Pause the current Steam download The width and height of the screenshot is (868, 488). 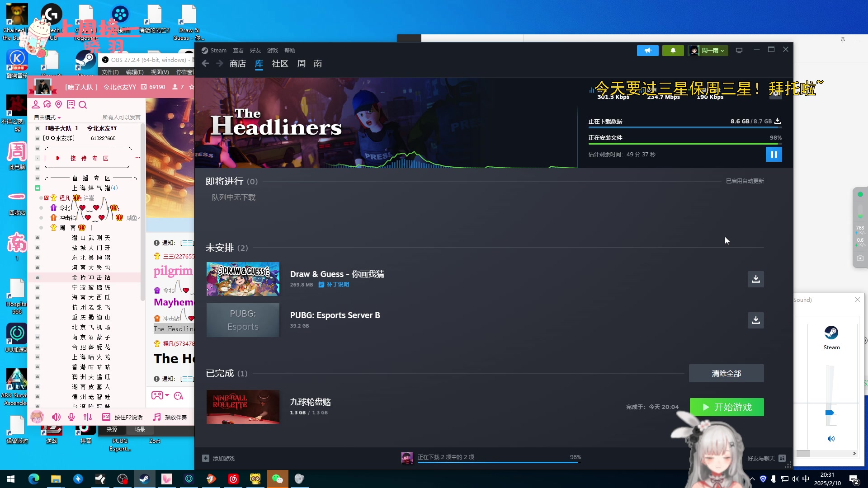point(774,155)
